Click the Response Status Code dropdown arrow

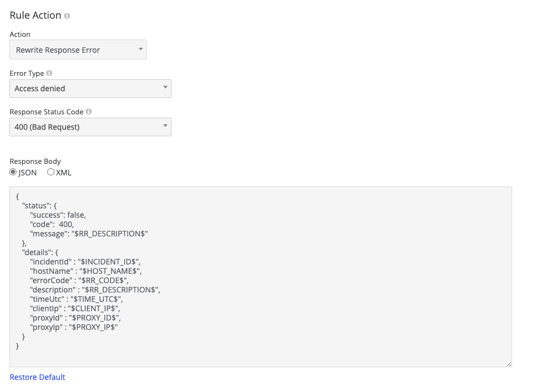(164, 126)
